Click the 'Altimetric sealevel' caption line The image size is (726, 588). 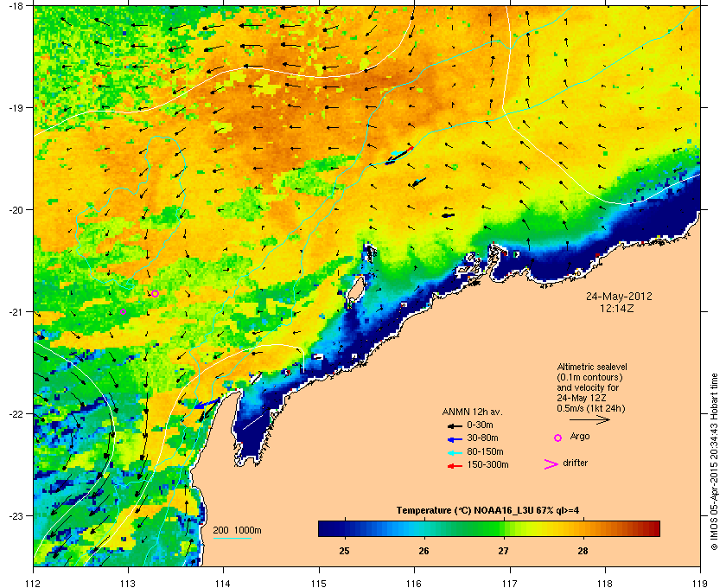coord(592,367)
